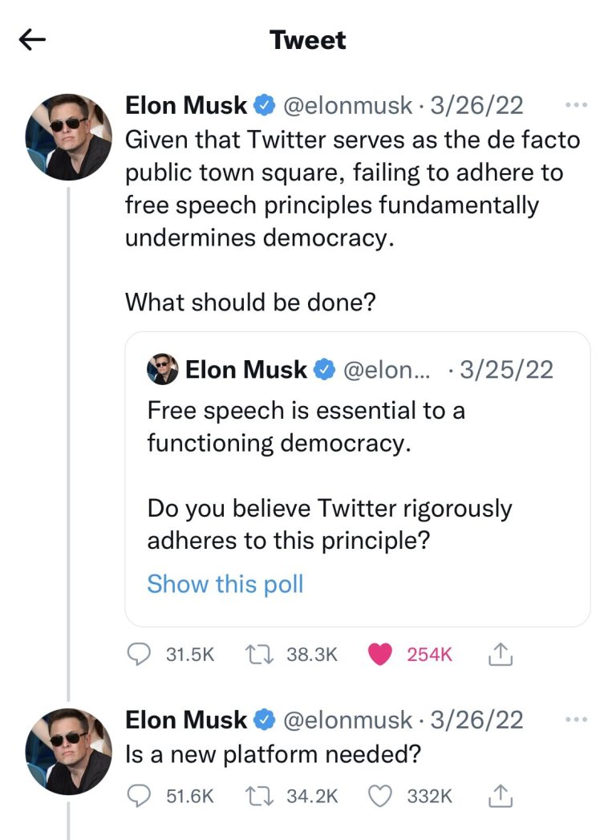Viewport: 616px width, 840px height.
Task: Open Elon Musk's avatar on first tweet
Action: pyautogui.click(x=68, y=136)
